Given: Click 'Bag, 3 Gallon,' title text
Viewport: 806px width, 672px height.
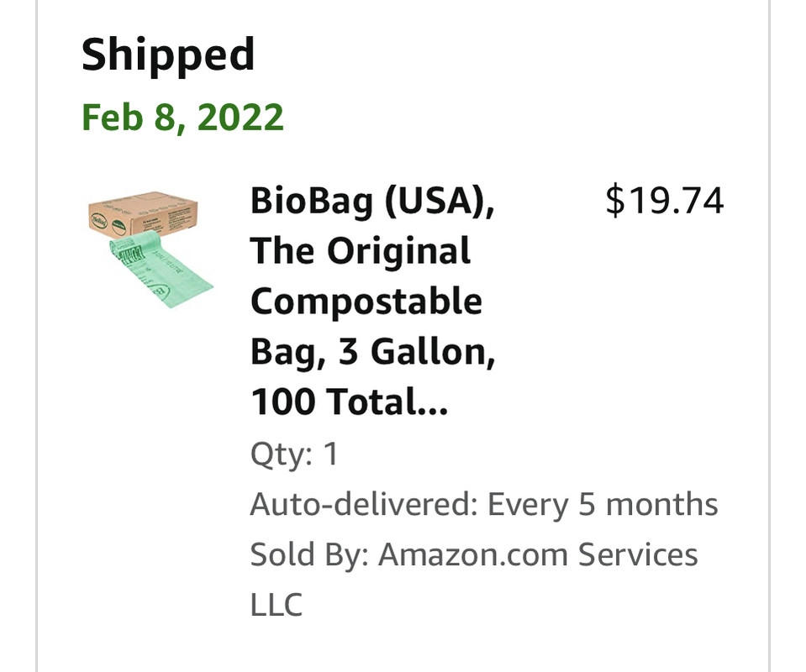Looking at the screenshot, I should click(x=372, y=351).
